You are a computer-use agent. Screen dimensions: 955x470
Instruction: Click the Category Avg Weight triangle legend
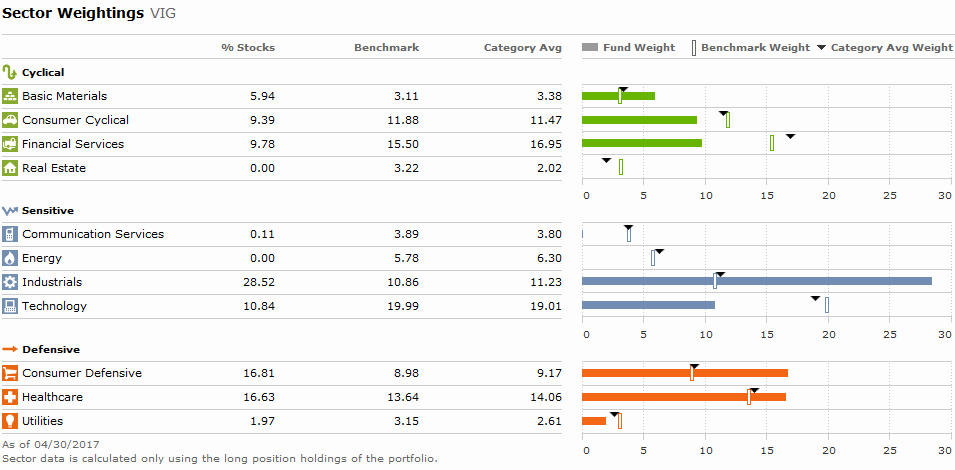click(821, 47)
